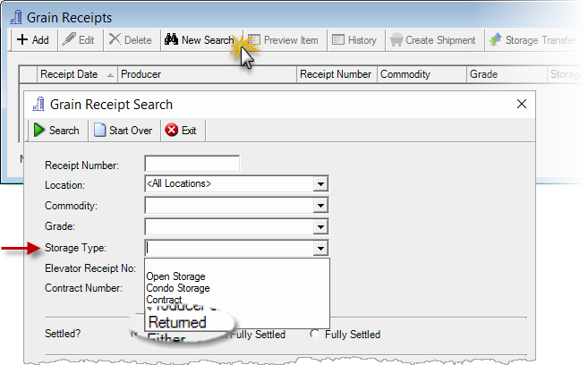This screenshot has height=365, width=588.
Task: Click the Create Shipment truck icon
Action: point(396,39)
